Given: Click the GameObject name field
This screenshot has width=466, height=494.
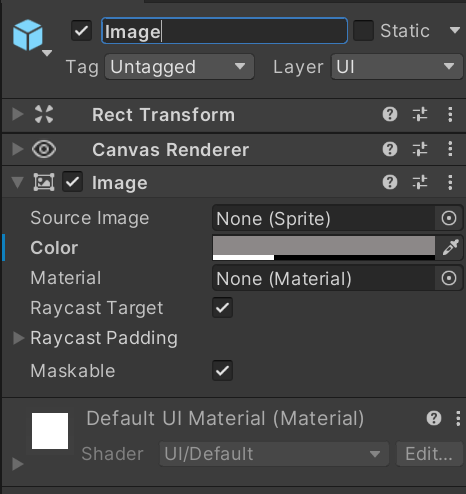Looking at the screenshot, I should coord(224,31).
